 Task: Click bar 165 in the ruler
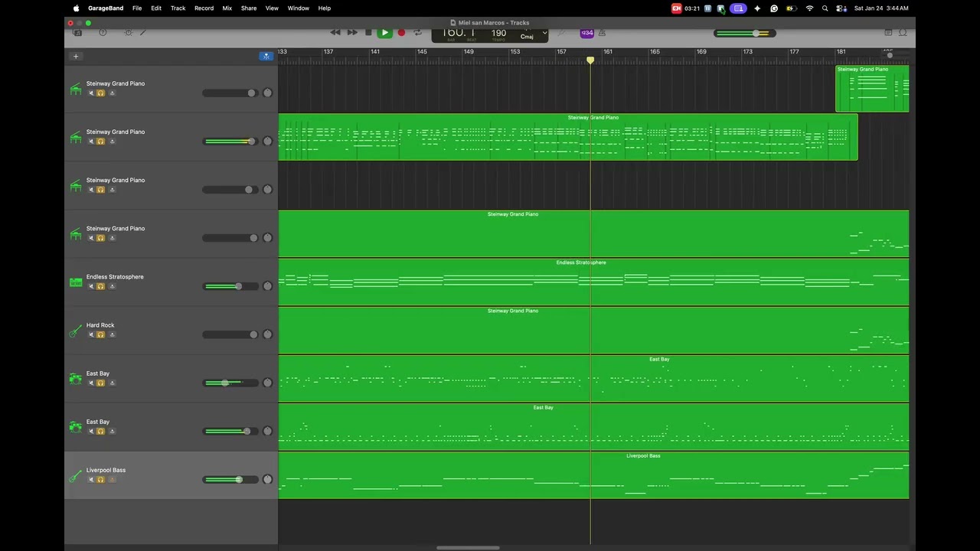(655, 52)
